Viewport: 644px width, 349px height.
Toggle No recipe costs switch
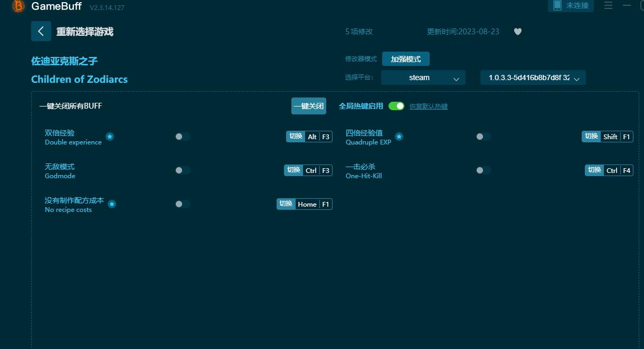(x=183, y=204)
